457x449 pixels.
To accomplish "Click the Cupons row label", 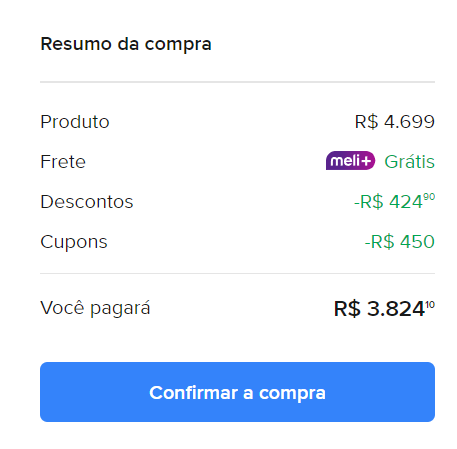I will click(74, 242).
